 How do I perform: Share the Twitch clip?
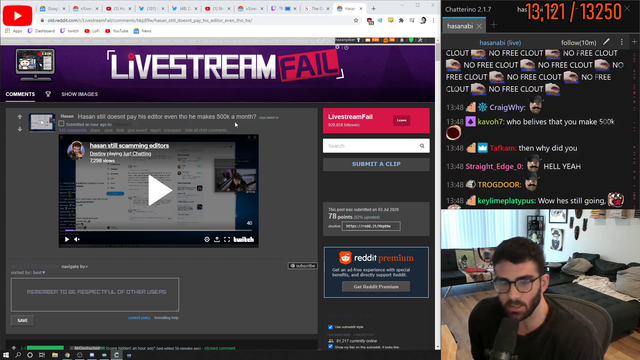click(217, 240)
